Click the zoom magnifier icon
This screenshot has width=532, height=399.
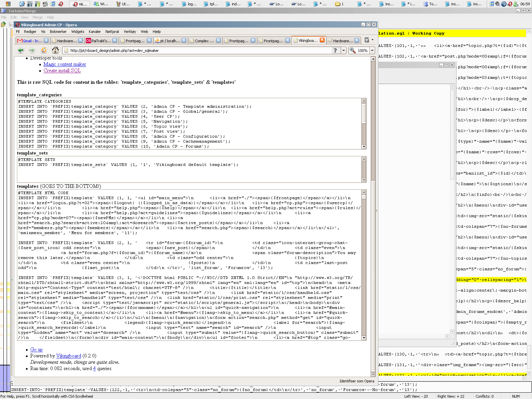pyautogui.click(x=353, y=51)
